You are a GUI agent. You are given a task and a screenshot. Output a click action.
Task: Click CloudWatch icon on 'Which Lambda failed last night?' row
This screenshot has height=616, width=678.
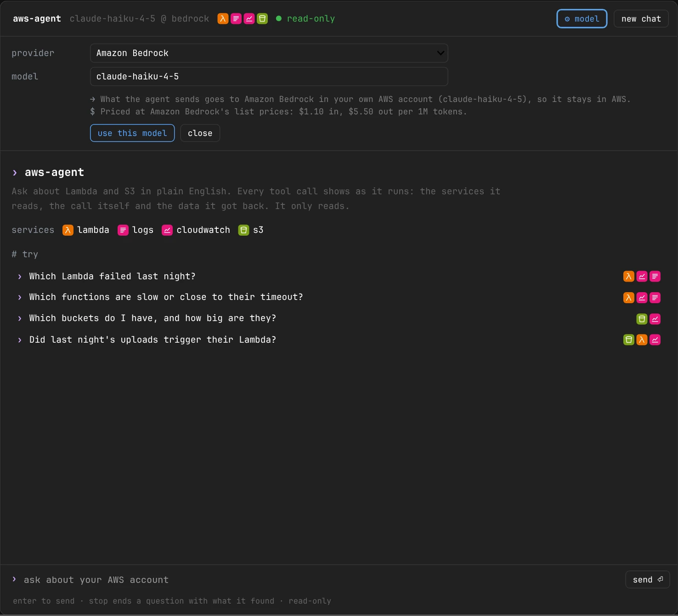642,276
